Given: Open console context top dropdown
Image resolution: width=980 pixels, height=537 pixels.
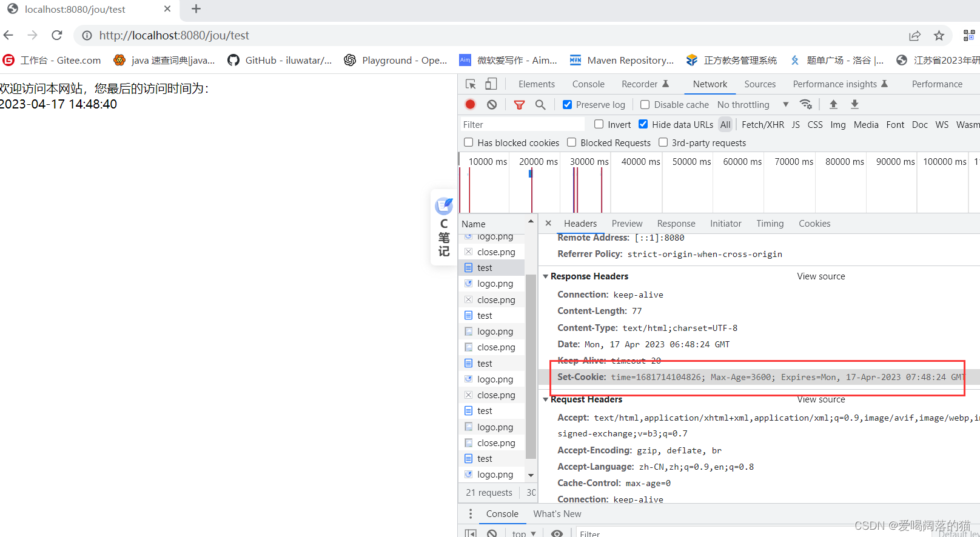Looking at the screenshot, I should pyautogui.click(x=524, y=533).
